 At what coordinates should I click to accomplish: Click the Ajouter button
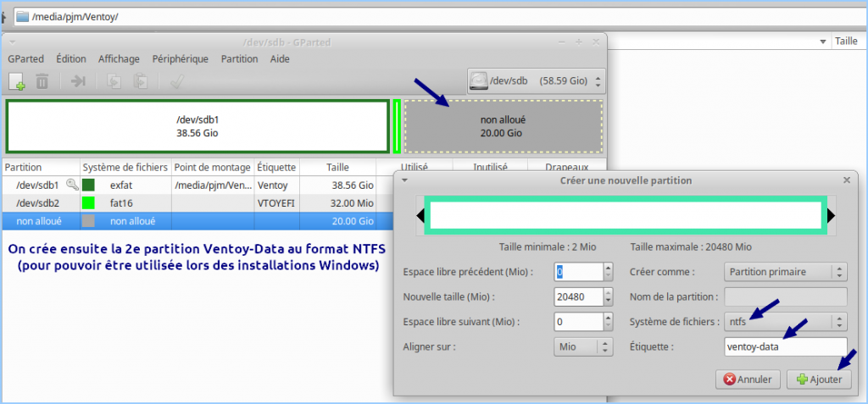tap(819, 379)
